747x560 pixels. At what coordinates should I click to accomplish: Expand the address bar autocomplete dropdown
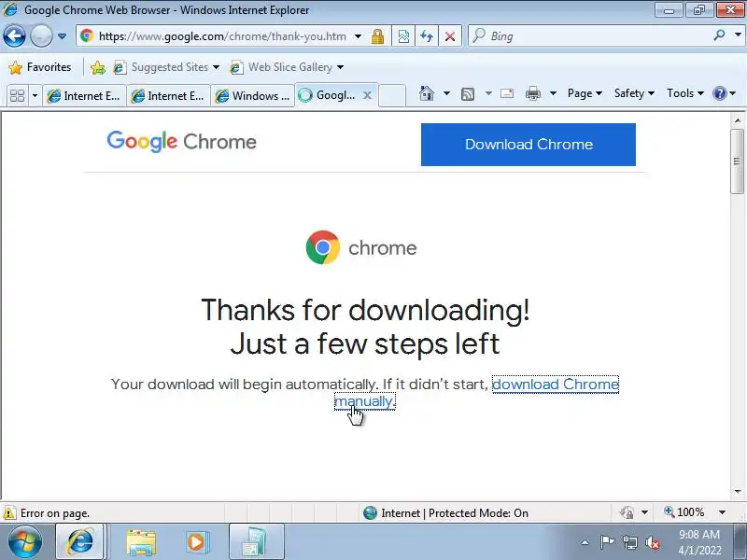tap(359, 36)
